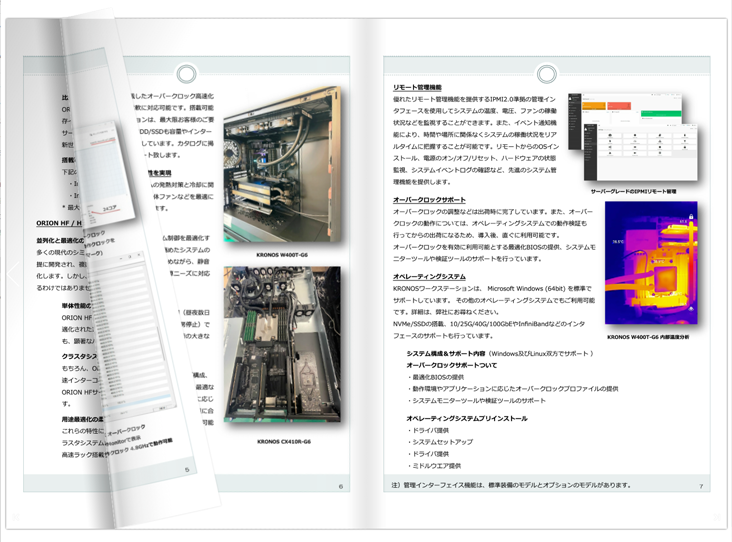Open the IPMI remote management screenshot image
This screenshot has width=732, height=542.
coord(633,137)
